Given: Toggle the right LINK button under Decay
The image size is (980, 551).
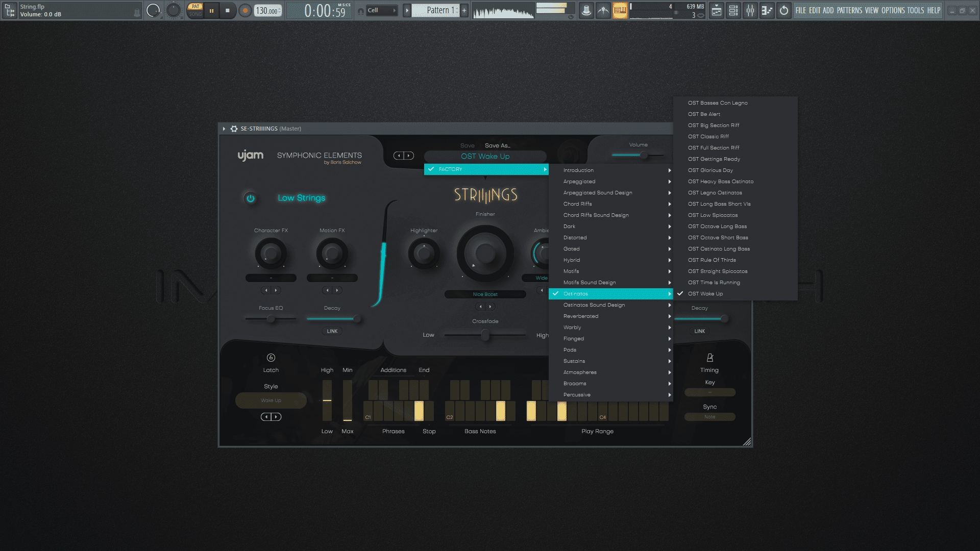Looking at the screenshot, I should (x=700, y=331).
